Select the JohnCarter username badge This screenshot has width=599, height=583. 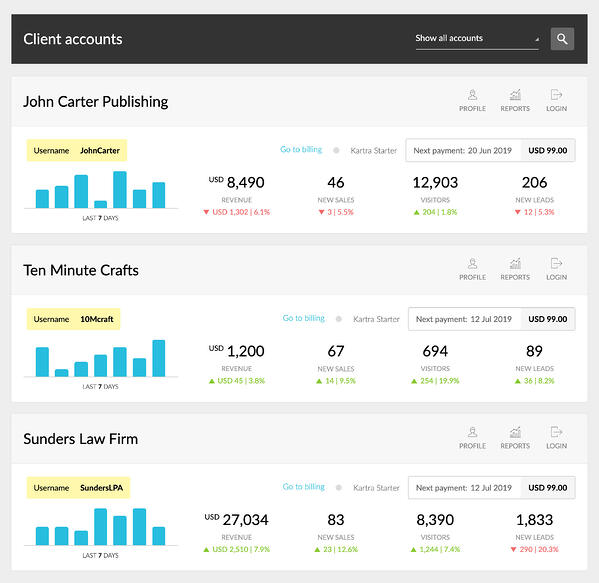pyautogui.click(x=76, y=150)
